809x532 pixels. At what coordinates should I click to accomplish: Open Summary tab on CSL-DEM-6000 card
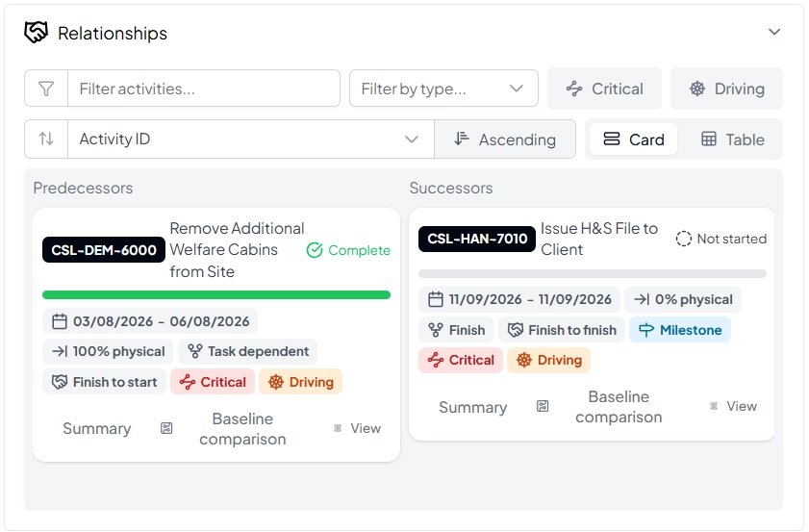click(x=97, y=428)
